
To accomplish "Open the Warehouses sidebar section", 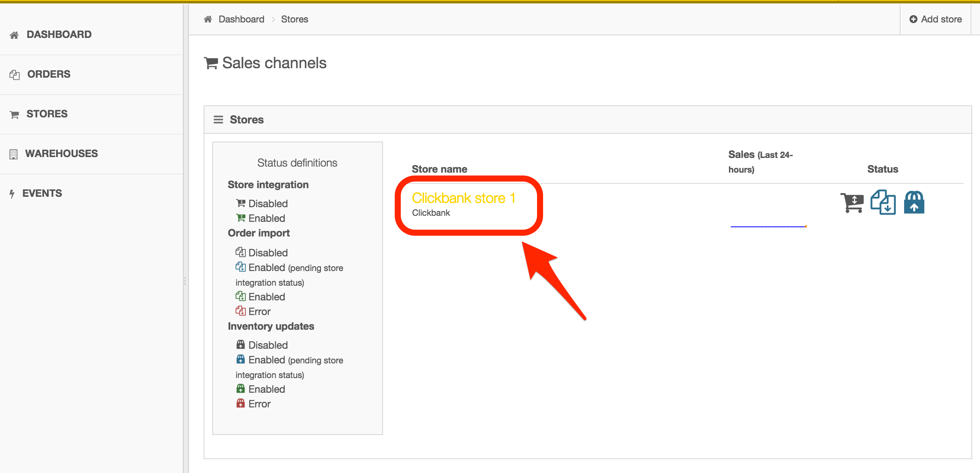I will click(x=91, y=154).
